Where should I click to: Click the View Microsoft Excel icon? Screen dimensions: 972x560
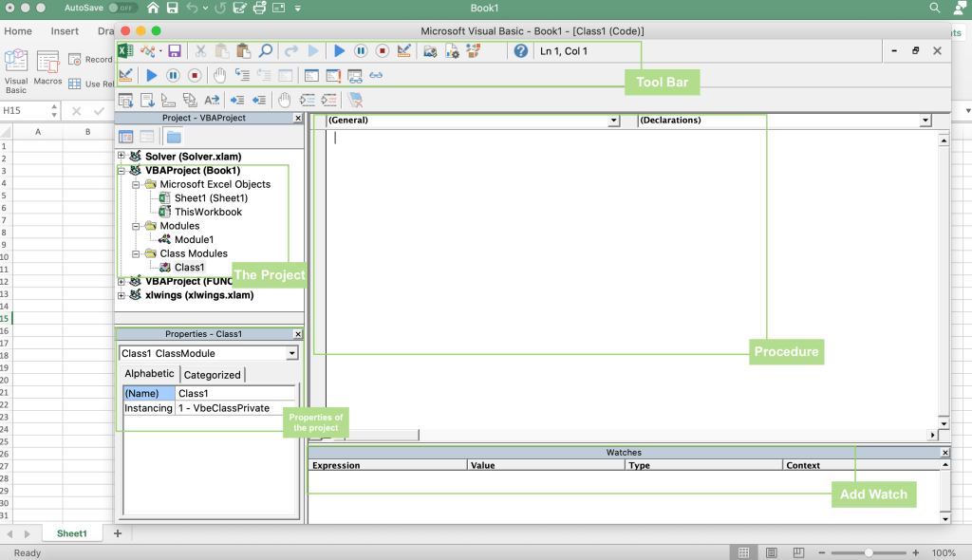point(124,51)
